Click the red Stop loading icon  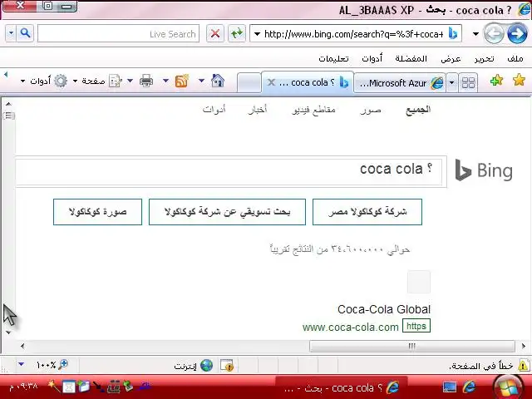pos(215,33)
